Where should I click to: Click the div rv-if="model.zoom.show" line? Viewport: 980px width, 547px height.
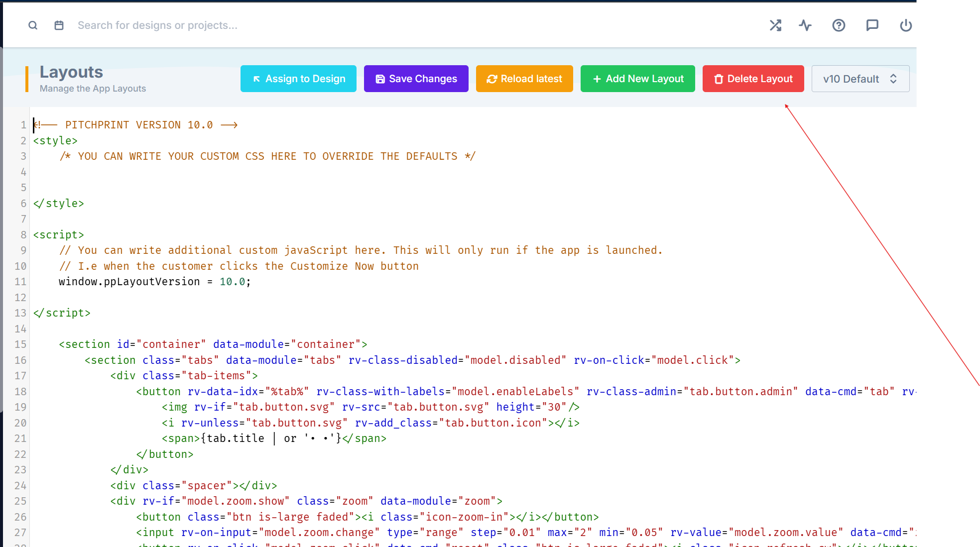[306, 501]
